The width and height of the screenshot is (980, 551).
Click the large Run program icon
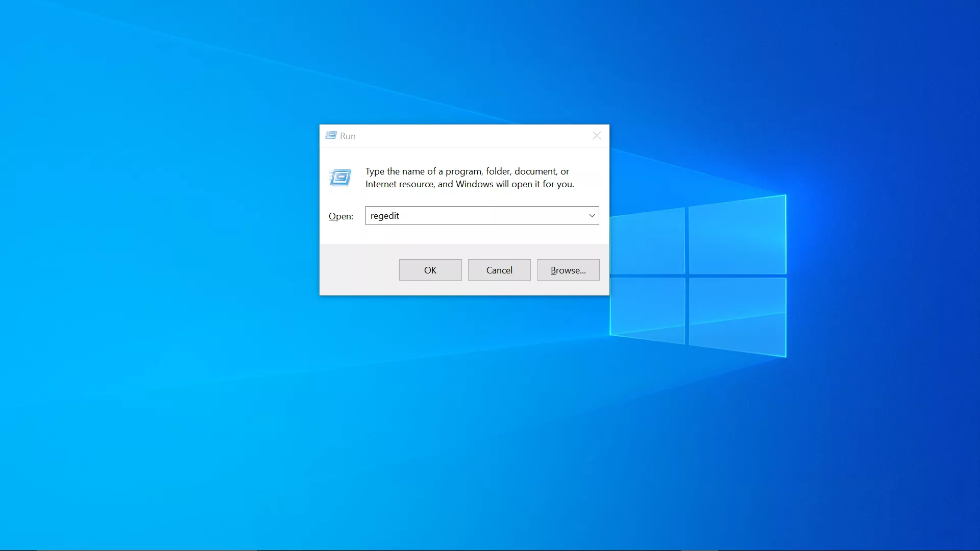tap(340, 178)
